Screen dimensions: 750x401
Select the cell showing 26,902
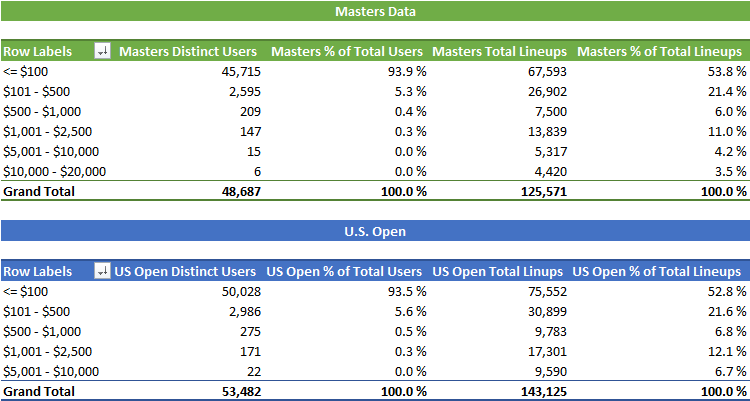[x=547, y=92]
